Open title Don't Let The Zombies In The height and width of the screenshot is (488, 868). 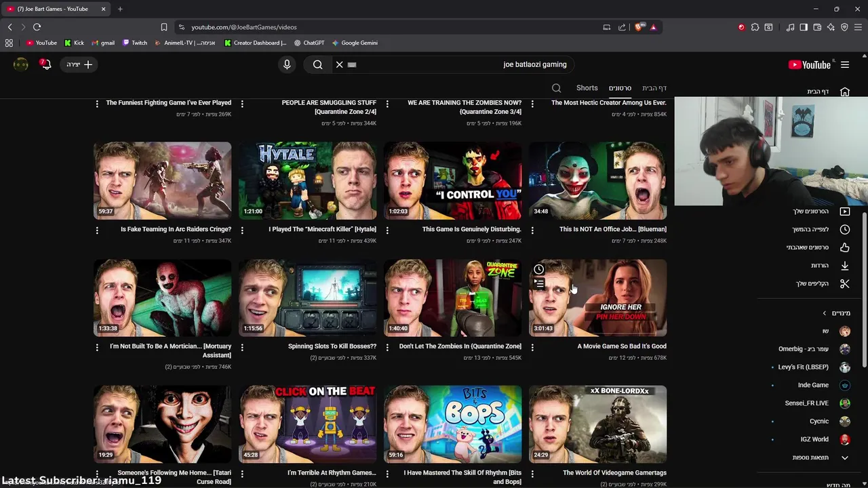pos(460,346)
